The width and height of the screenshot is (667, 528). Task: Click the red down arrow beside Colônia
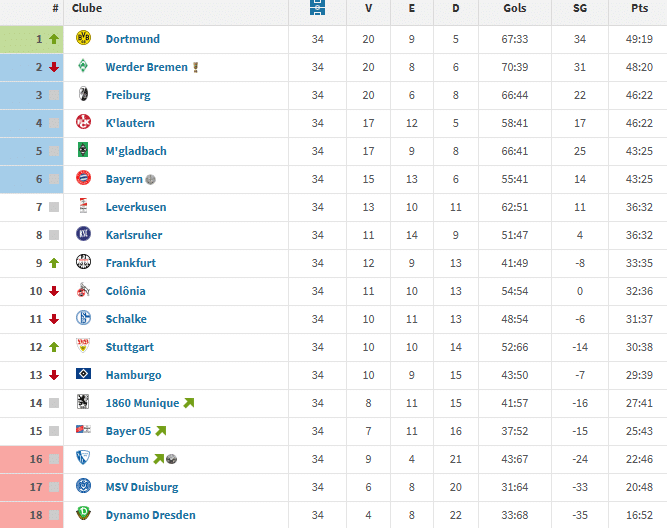(54, 291)
